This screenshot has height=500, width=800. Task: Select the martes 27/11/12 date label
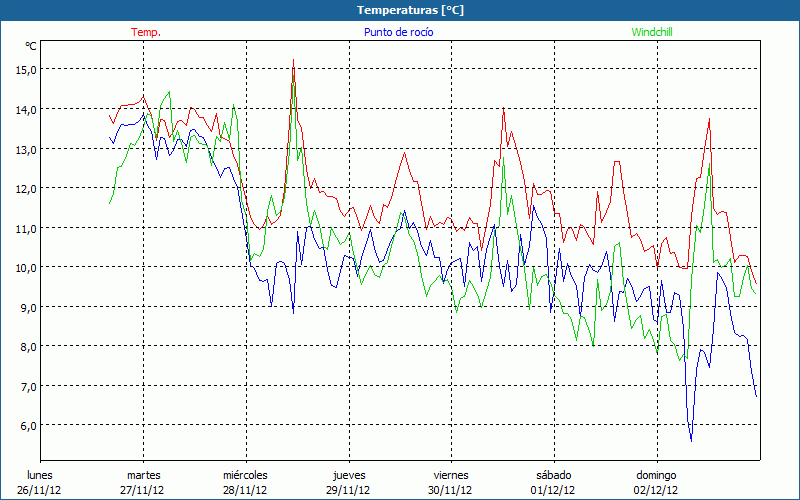pyautogui.click(x=143, y=482)
